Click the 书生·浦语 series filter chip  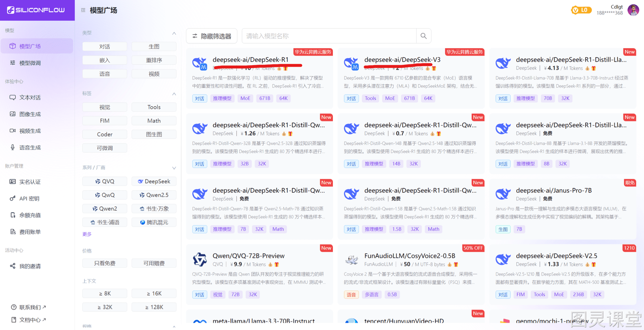[105, 223]
